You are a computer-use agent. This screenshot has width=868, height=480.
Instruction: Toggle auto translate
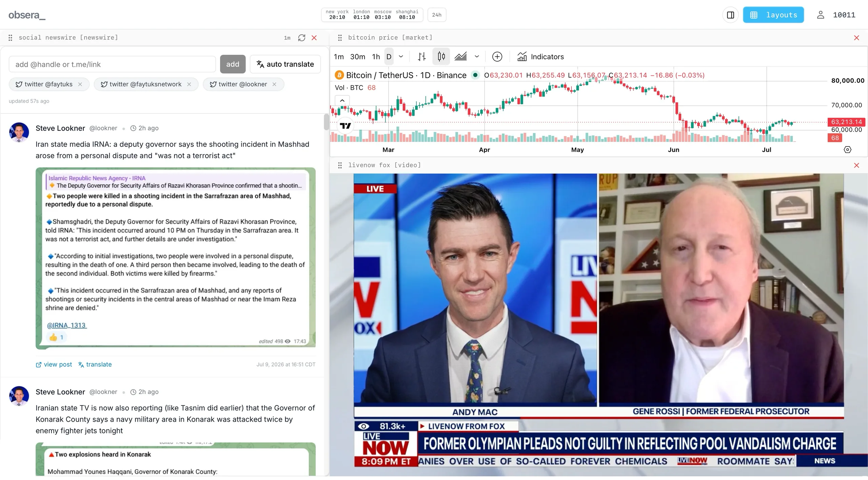[285, 64]
